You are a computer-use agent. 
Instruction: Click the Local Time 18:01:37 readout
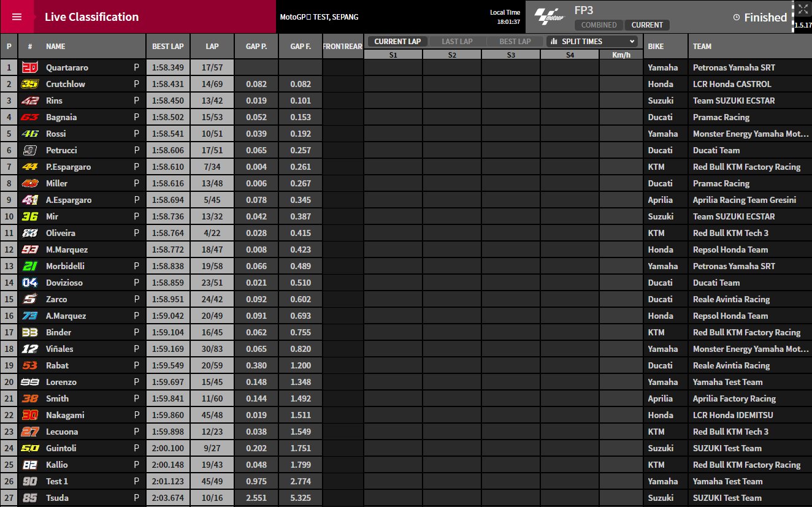(505, 17)
